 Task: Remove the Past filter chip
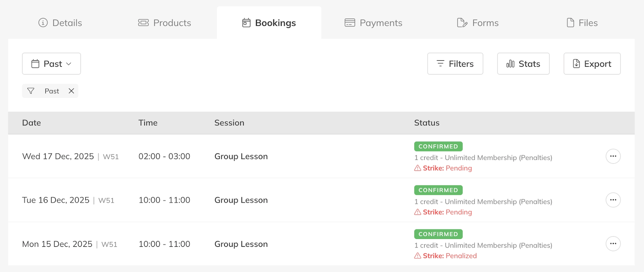pyautogui.click(x=71, y=91)
